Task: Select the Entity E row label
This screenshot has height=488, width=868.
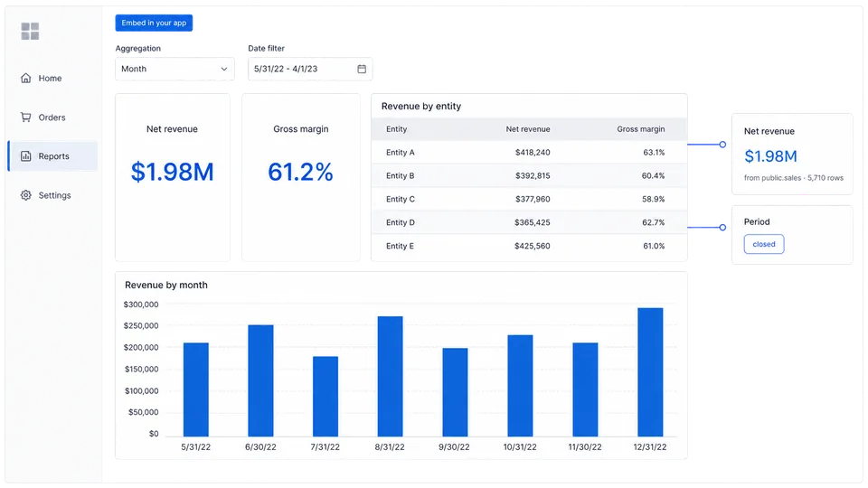Action: pyautogui.click(x=400, y=246)
